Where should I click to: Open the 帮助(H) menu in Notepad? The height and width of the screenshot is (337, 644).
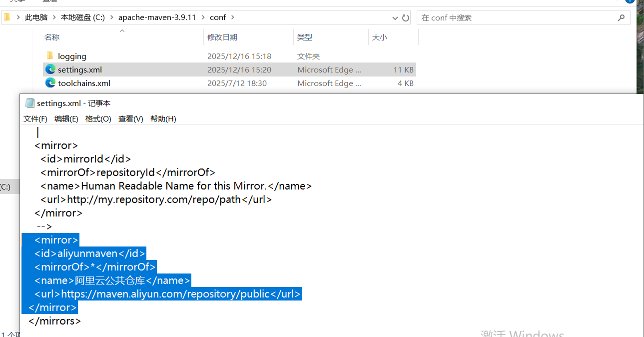click(163, 118)
